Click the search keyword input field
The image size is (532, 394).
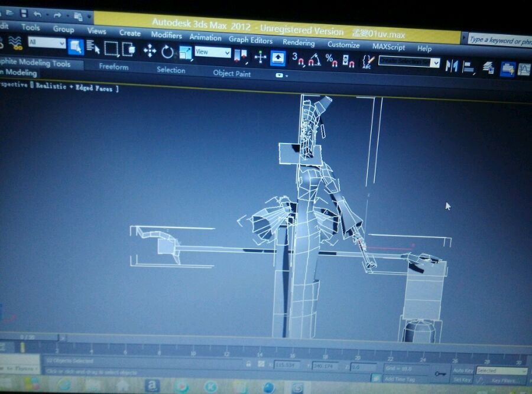499,41
